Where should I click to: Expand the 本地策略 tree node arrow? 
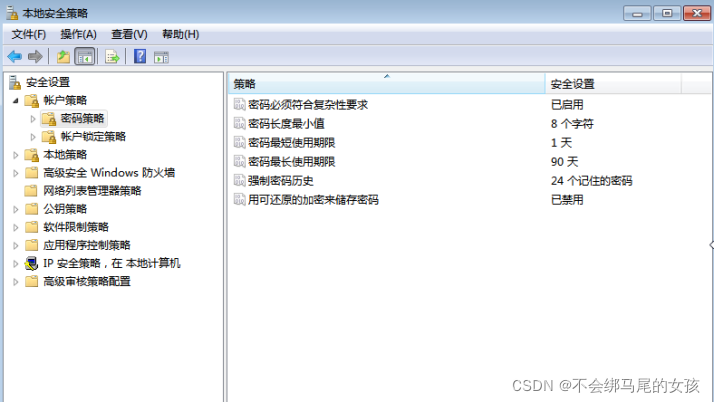16,155
